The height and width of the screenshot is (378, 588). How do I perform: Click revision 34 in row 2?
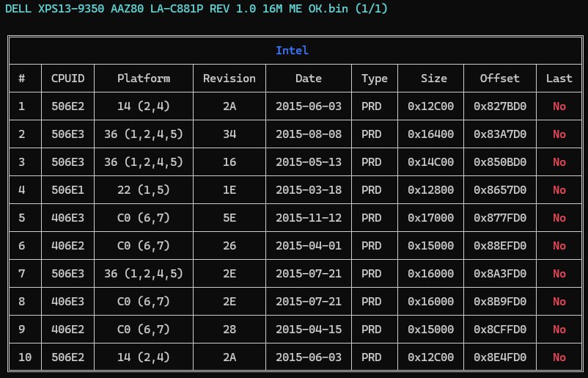coord(229,134)
